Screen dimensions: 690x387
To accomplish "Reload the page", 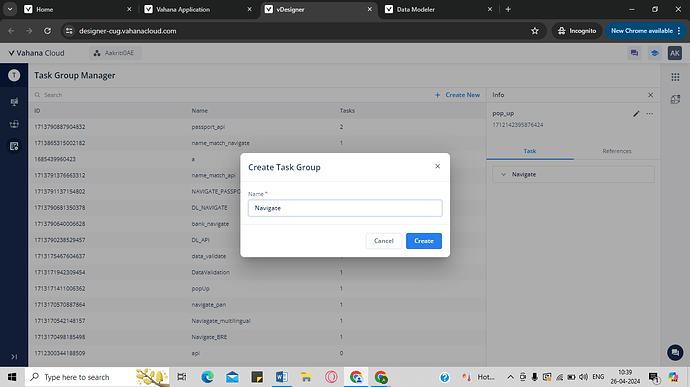I will (x=48, y=31).
